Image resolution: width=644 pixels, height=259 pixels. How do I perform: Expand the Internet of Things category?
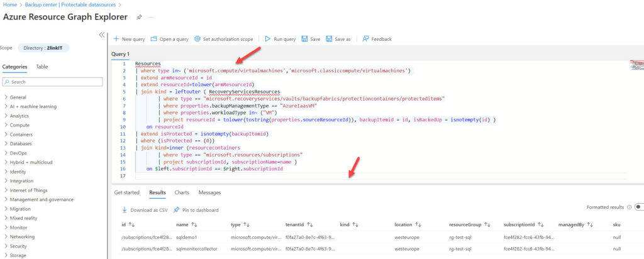click(x=6, y=190)
